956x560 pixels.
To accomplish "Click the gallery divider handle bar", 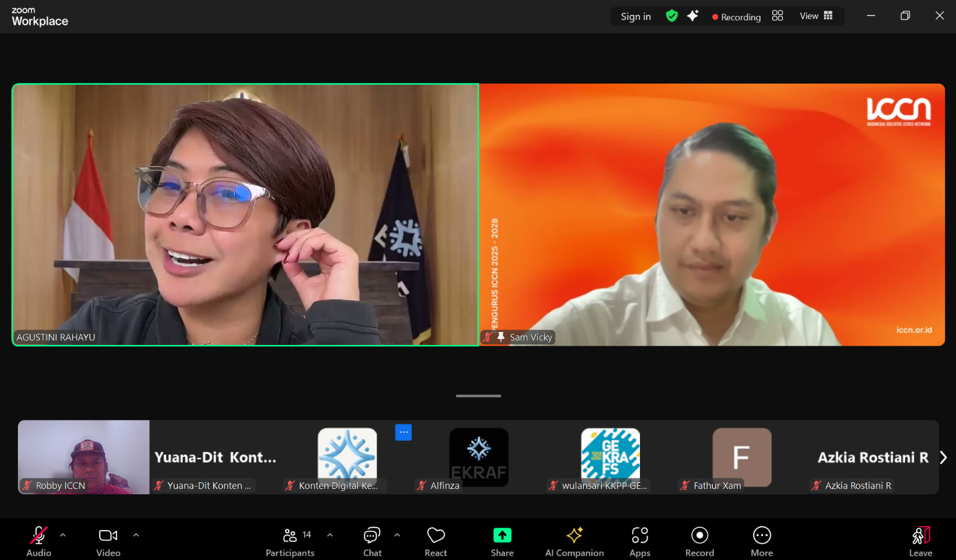I will click(479, 396).
